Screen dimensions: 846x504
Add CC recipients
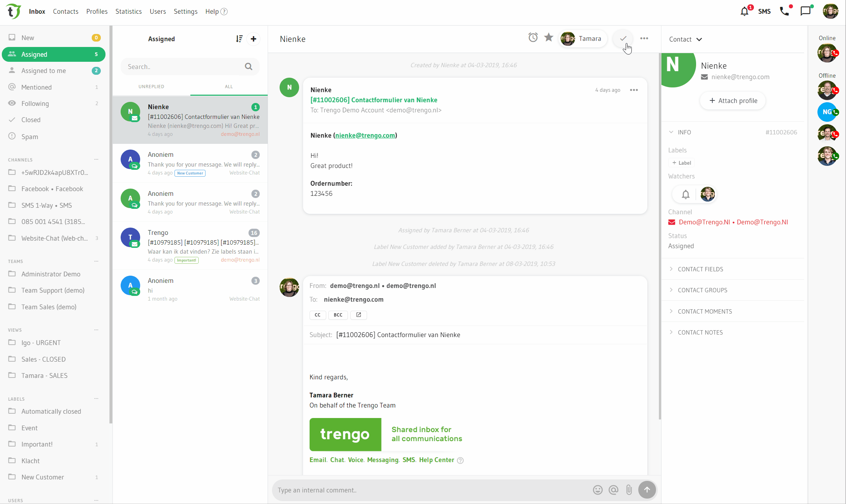click(318, 315)
